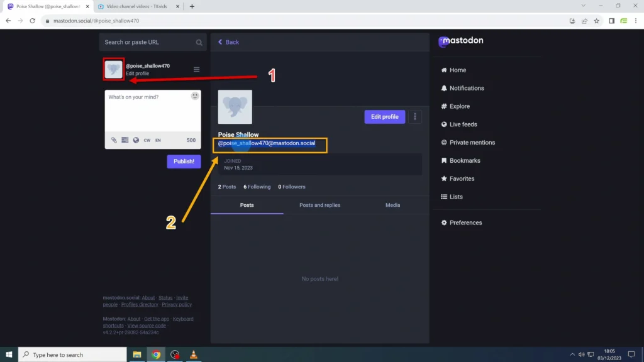
Task: Bookmark this page with the star icon
Action: pyautogui.click(x=596, y=21)
